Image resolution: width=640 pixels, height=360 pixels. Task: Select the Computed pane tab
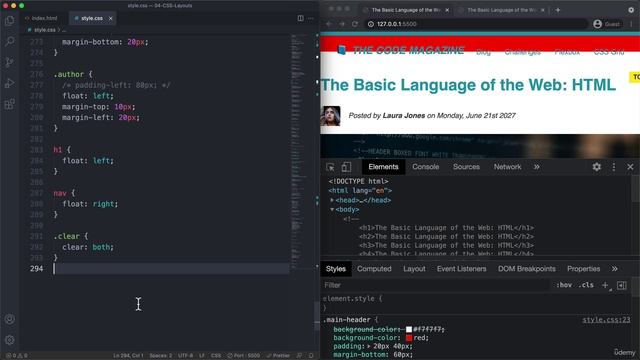tap(374, 269)
